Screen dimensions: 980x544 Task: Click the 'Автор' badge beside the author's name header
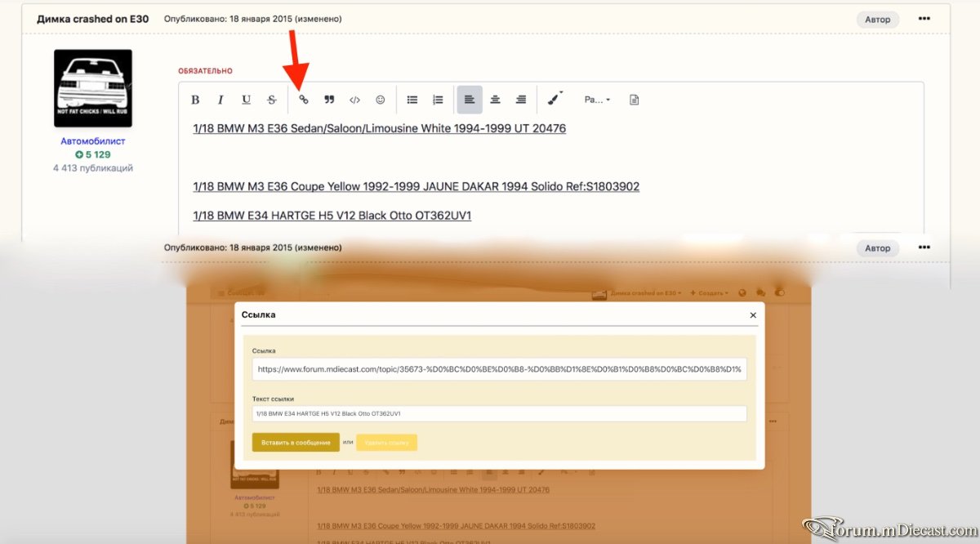pos(878,20)
